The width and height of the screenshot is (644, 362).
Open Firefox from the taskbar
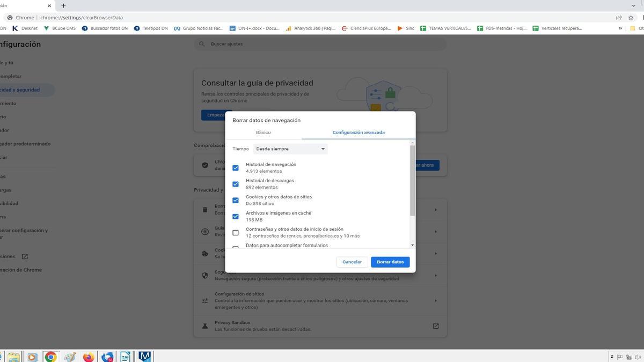89,357
